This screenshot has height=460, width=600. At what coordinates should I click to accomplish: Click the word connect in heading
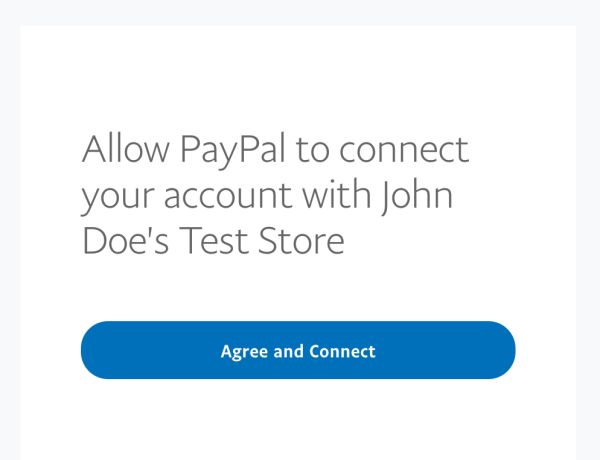click(x=404, y=150)
